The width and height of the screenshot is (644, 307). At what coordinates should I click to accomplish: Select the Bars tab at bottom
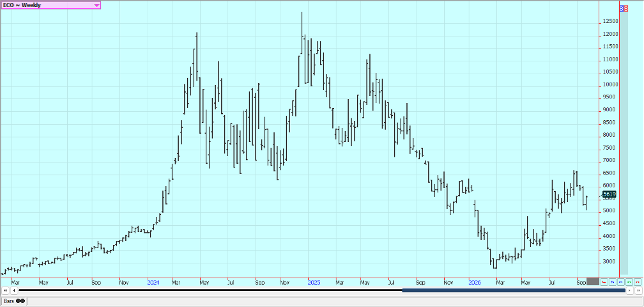click(14, 301)
